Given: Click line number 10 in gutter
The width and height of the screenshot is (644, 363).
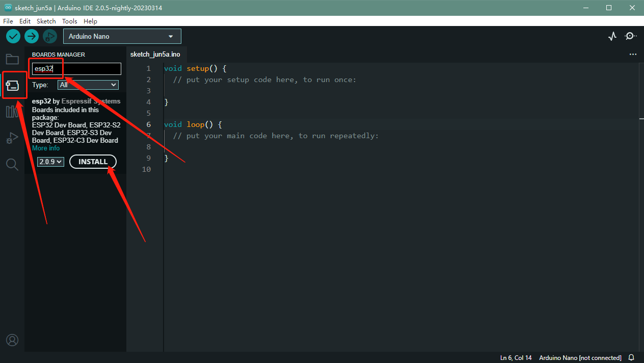Looking at the screenshot, I should pyautogui.click(x=147, y=169).
